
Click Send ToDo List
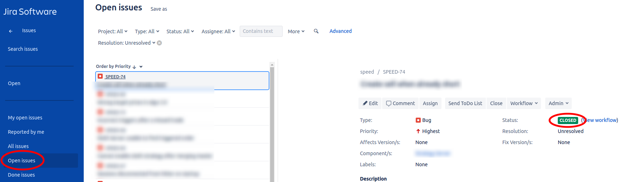click(x=465, y=103)
